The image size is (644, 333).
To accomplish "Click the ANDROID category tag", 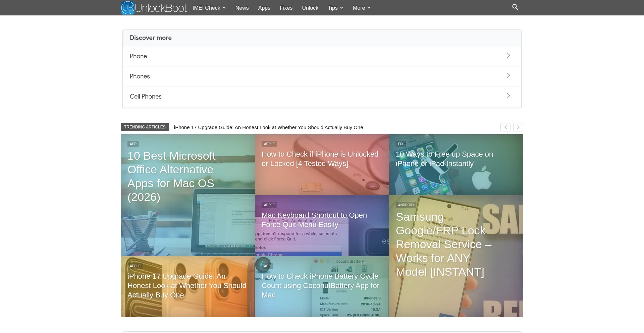I will pyautogui.click(x=406, y=205).
